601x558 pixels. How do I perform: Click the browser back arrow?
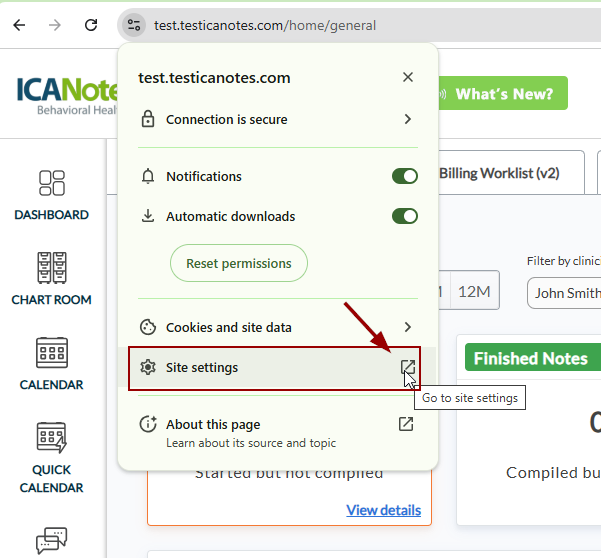19,25
